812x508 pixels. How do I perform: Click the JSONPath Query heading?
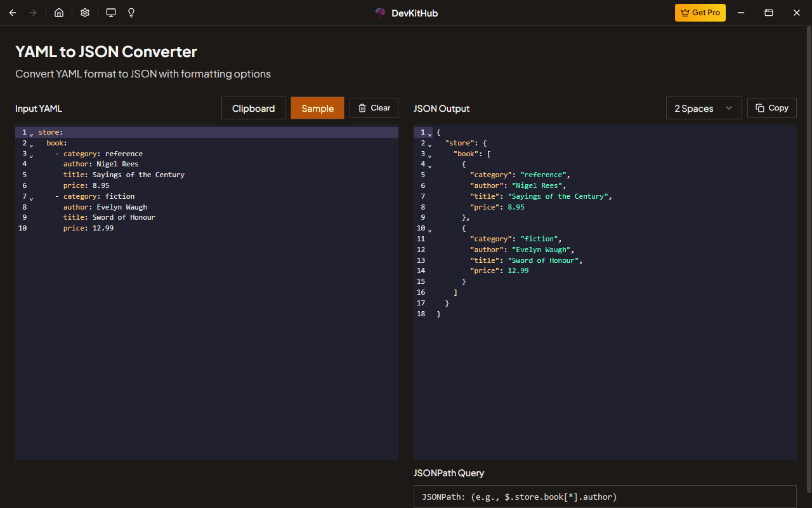[x=449, y=473]
